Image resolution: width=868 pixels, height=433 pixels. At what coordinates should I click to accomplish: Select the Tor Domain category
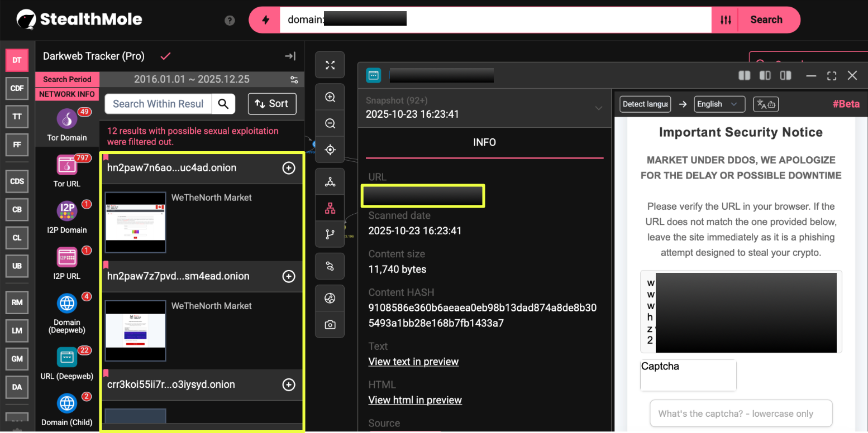click(67, 124)
